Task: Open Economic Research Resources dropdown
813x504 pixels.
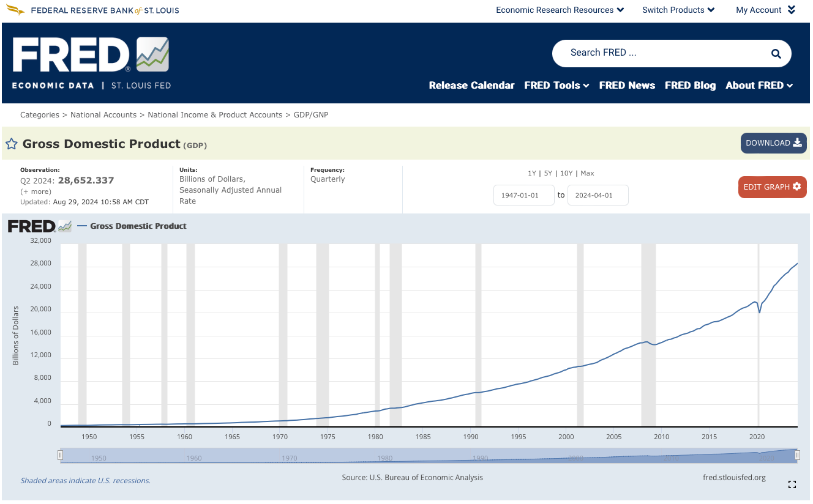Action: pos(560,10)
